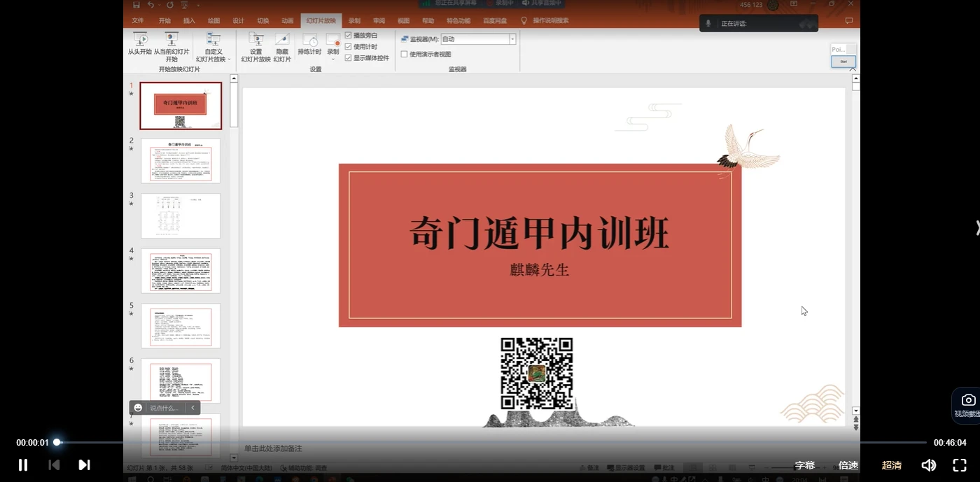
Task: Click notes area 单击此处添加备注
Action: point(273,448)
